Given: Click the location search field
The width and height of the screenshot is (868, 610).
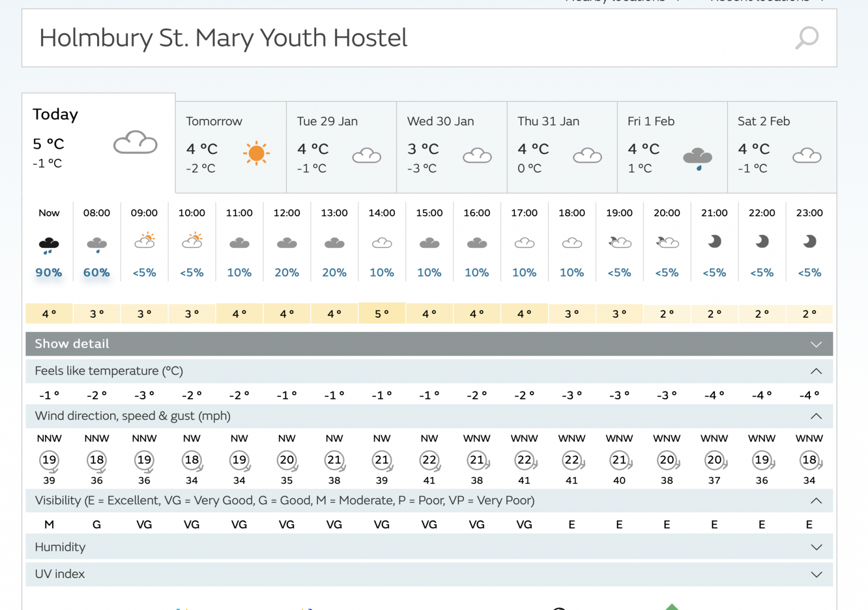Looking at the screenshot, I should pos(429,38).
